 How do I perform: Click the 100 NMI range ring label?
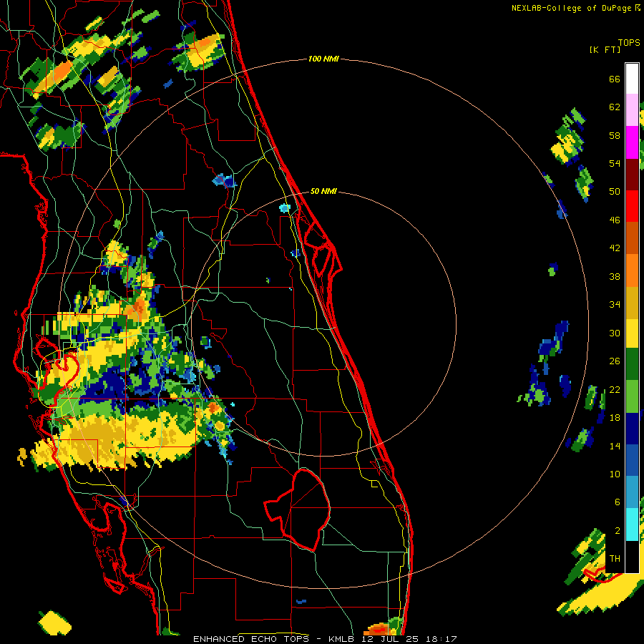pos(323,59)
